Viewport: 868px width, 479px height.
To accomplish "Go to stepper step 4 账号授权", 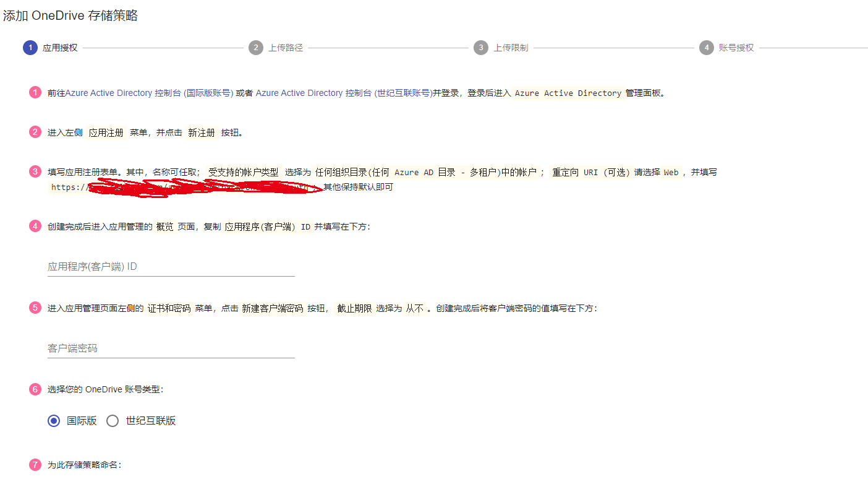I will click(727, 48).
